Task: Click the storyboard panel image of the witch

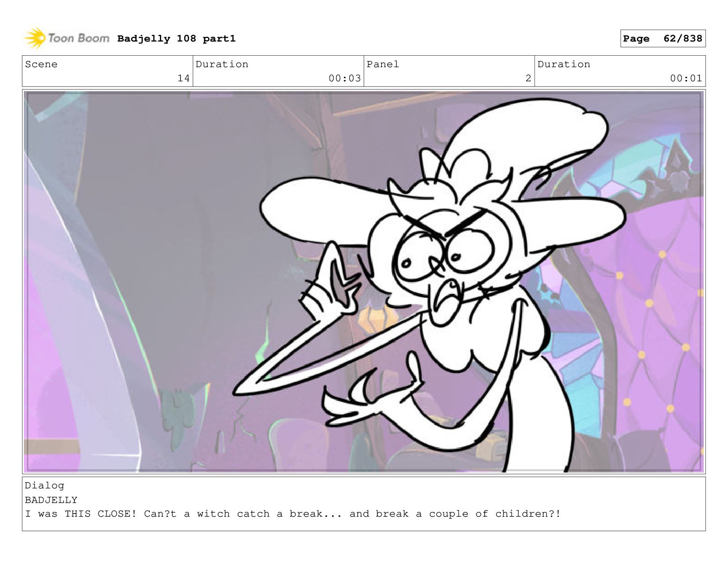Action: [364, 282]
